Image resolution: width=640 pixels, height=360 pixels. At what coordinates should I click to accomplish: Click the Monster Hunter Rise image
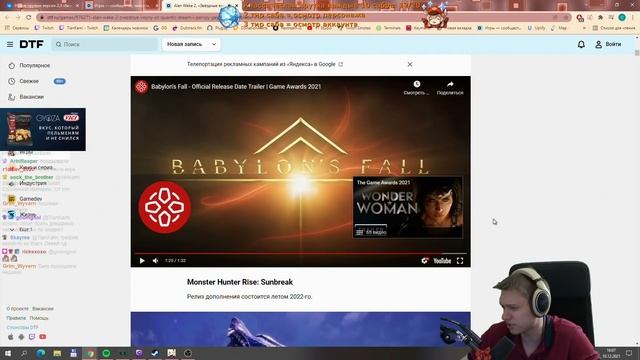(x=300, y=329)
